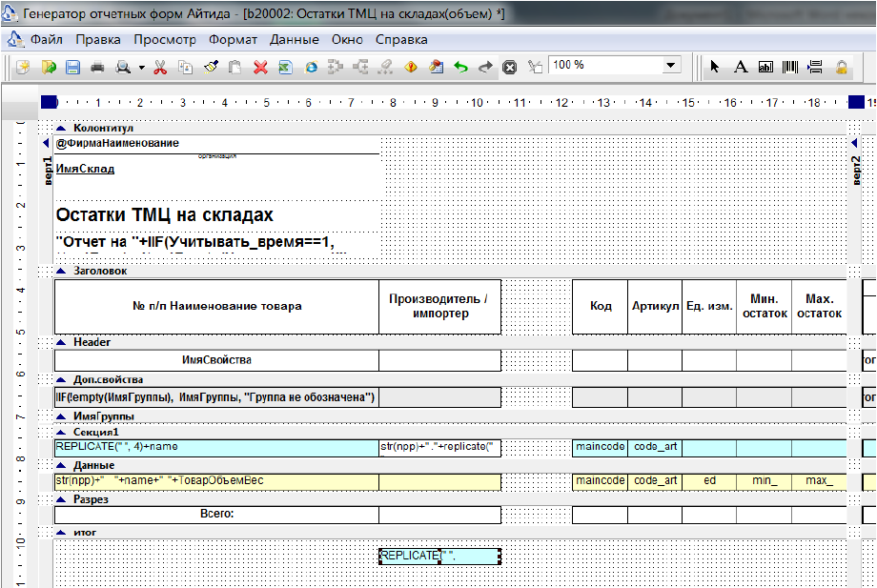Copy selection with the copy icon
Image resolution: width=877 pixels, height=588 pixels.
tap(185, 68)
